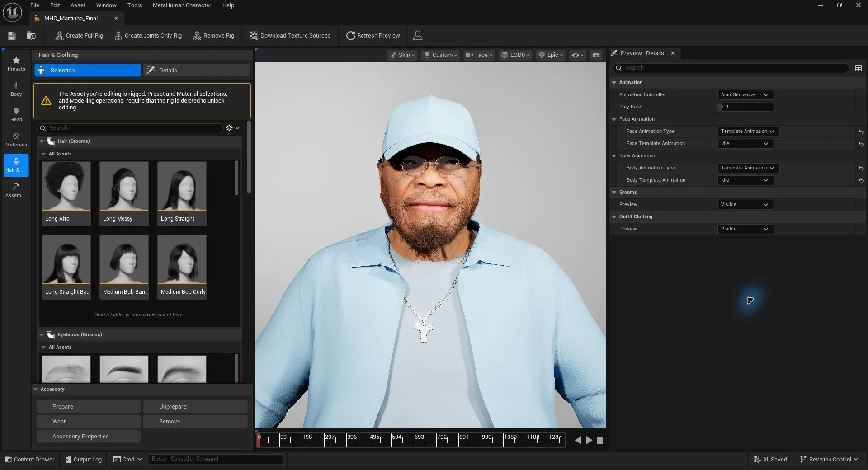The height and width of the screenshot is (470, 868).
Task: Collapse the Face Animation category
Action: coord(614,119)
